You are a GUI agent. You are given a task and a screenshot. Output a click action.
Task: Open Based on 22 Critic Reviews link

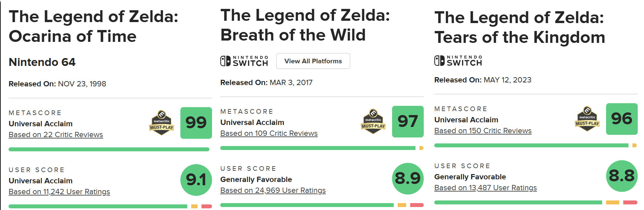pyautogui.click(x=56, y=135)
